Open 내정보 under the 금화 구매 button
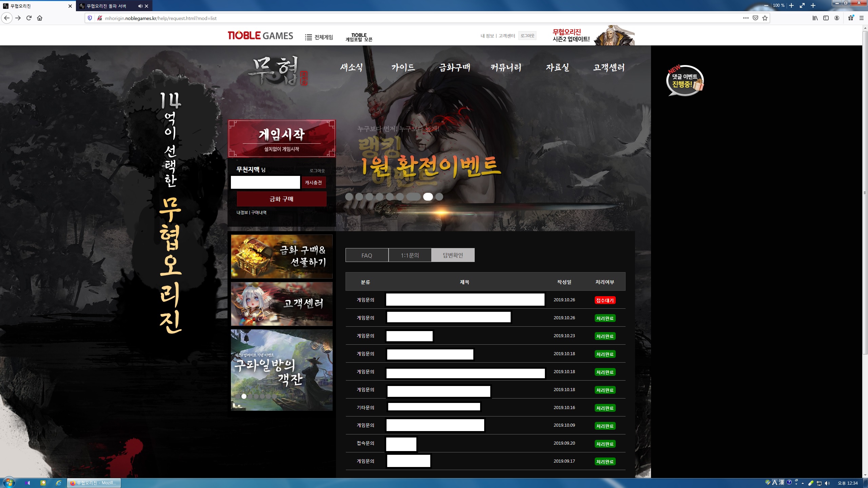Screen dimensions: 868x488 [x=242, y=212]
